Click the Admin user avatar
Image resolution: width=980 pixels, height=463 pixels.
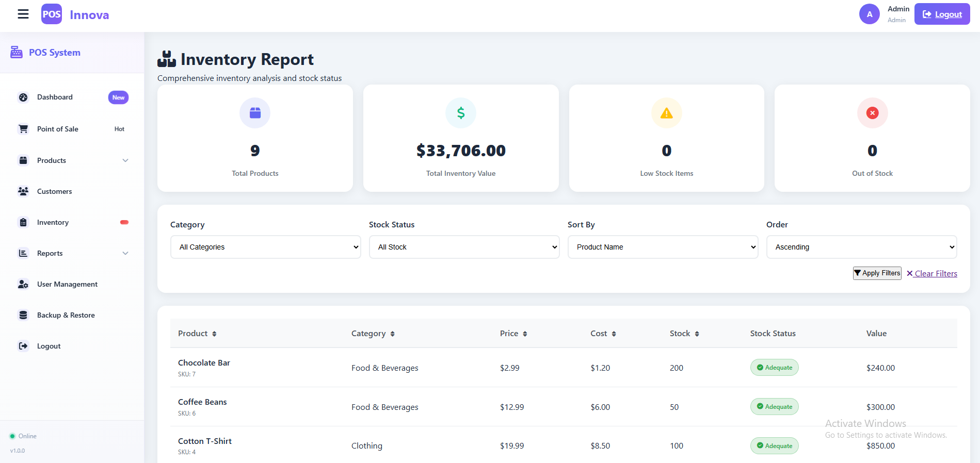[869, 14]
